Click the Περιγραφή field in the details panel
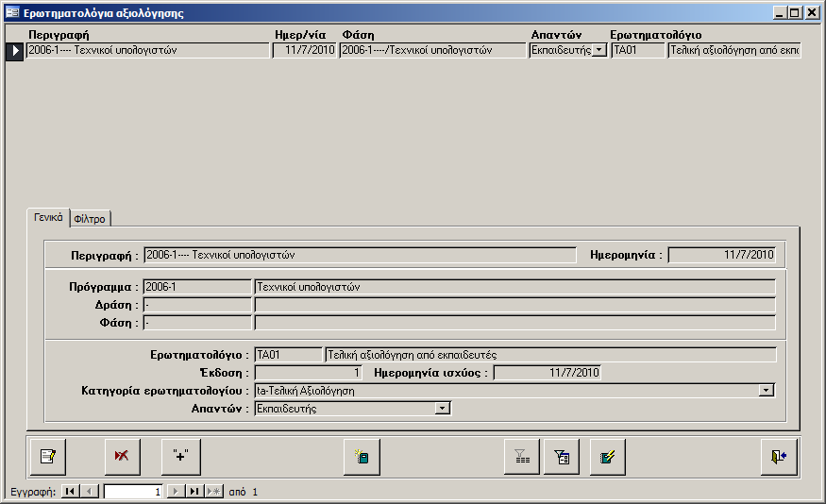The image size is (826, 504). [359, 255]
